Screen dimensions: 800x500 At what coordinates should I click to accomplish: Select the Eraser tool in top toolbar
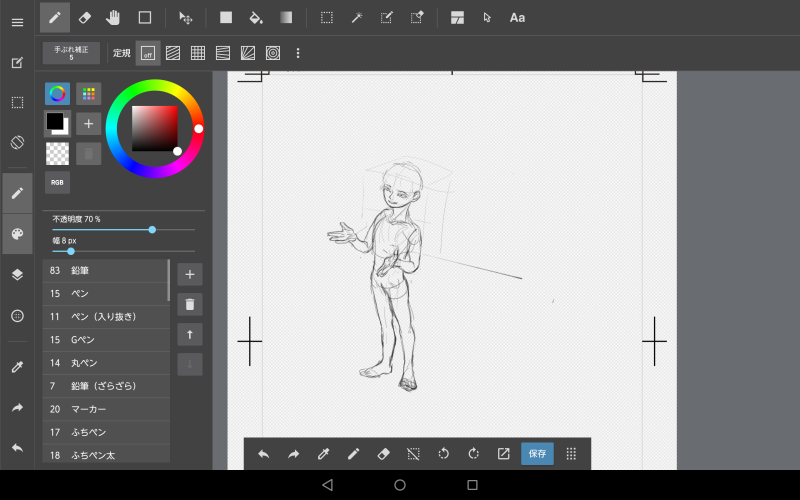pos(84,17)
